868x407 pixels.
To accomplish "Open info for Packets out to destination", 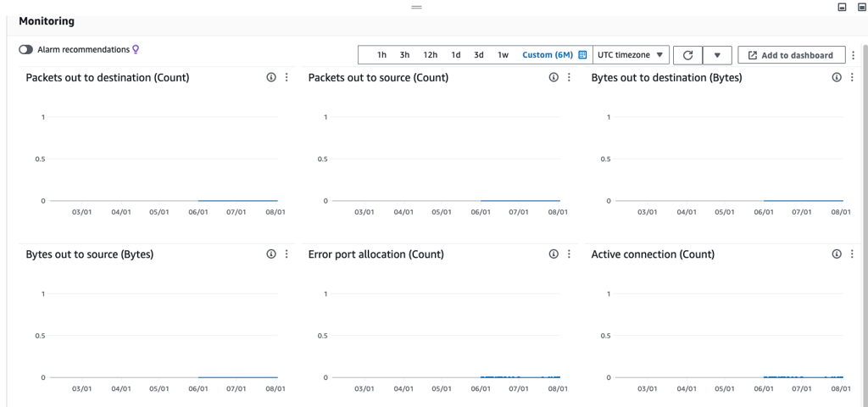I will click(x=270, y=77).
